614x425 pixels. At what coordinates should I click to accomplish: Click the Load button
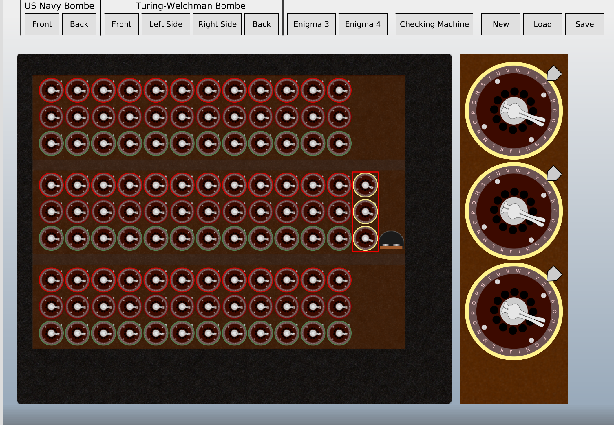click(542, 24)
